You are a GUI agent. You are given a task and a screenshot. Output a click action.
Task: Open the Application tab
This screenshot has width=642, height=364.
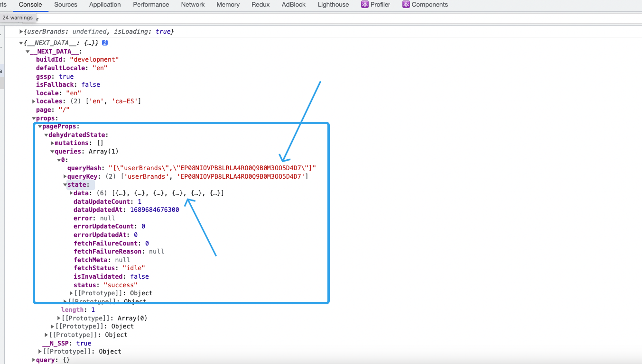click(105, 5)
